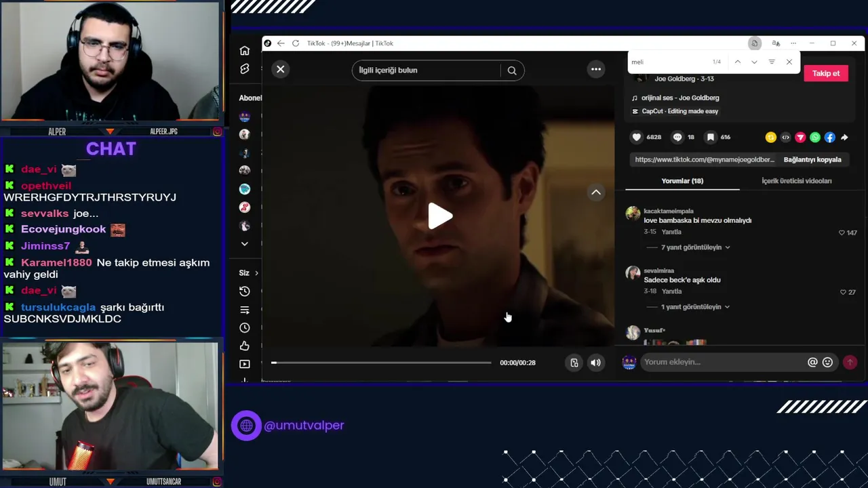Image resolution: width=868 pixels, height=488 pixels.
Task: Jump to previous find-in-page match
Action: click(x=737, y=62)
